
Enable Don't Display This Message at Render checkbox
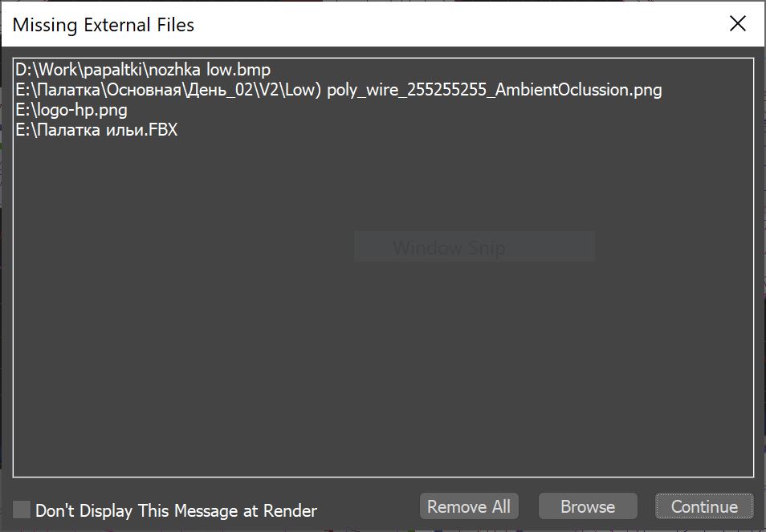(21, 510)
